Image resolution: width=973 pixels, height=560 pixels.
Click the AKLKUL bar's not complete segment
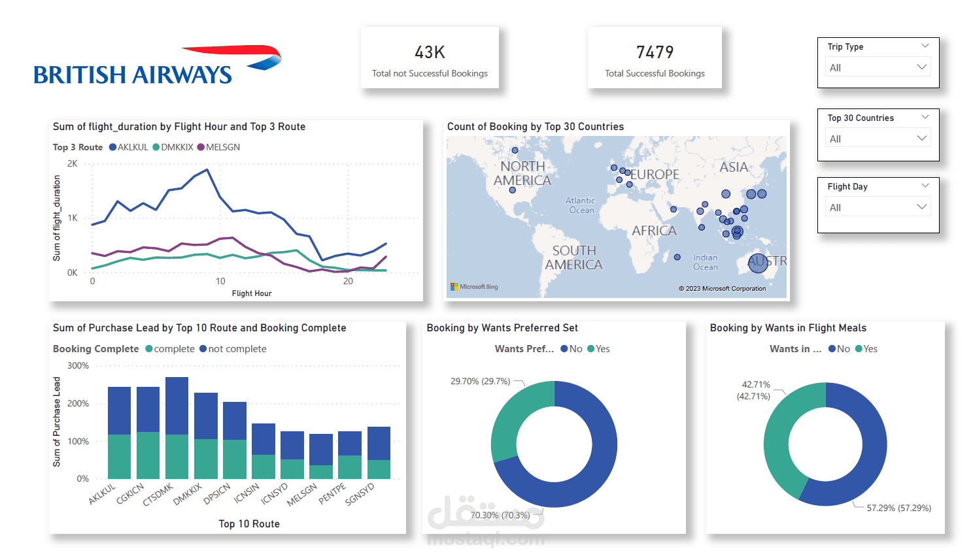119,410
